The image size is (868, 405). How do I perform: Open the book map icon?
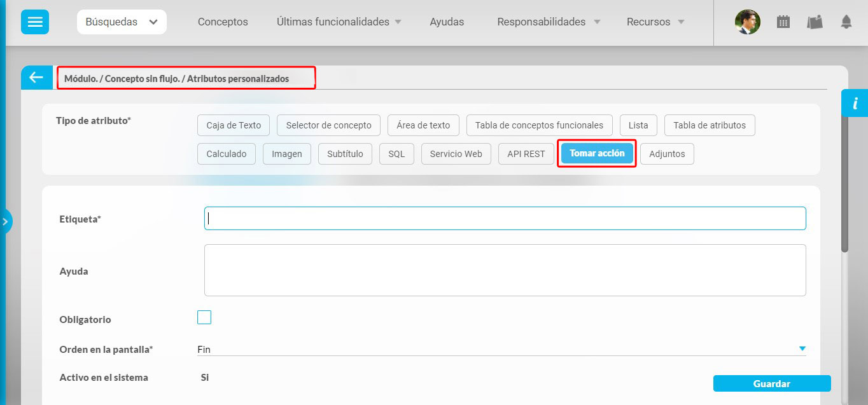click(815, 22)
